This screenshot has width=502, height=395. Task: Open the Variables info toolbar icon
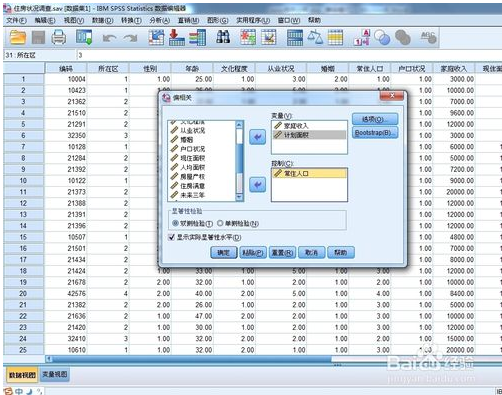click(197, 37)
